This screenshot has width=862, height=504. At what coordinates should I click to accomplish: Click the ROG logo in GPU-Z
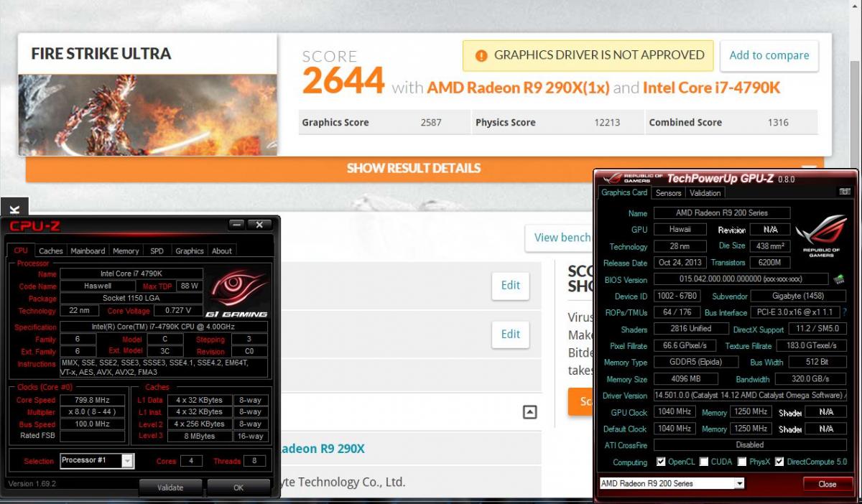(821, 236)
